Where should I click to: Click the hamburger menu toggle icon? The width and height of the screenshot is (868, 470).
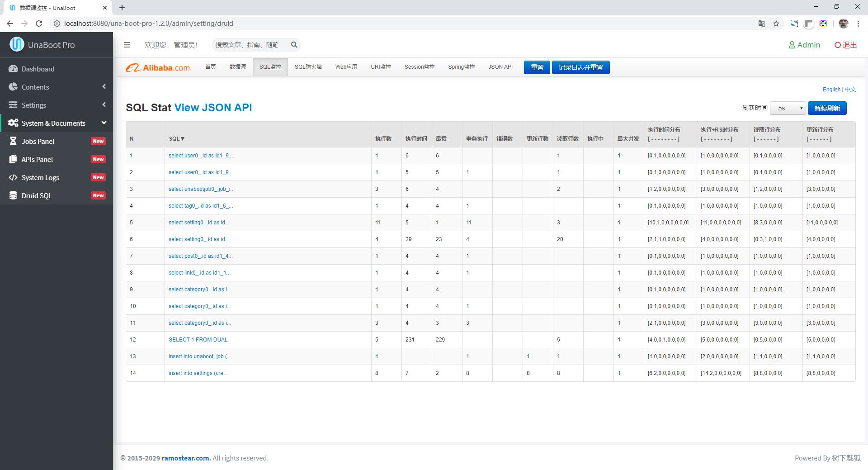127,45
